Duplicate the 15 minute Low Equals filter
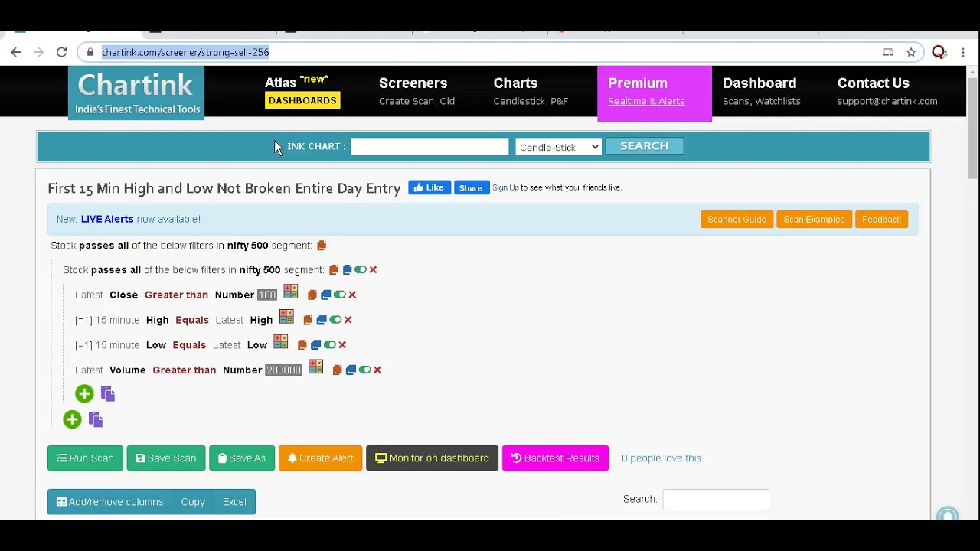 [315, 345]
